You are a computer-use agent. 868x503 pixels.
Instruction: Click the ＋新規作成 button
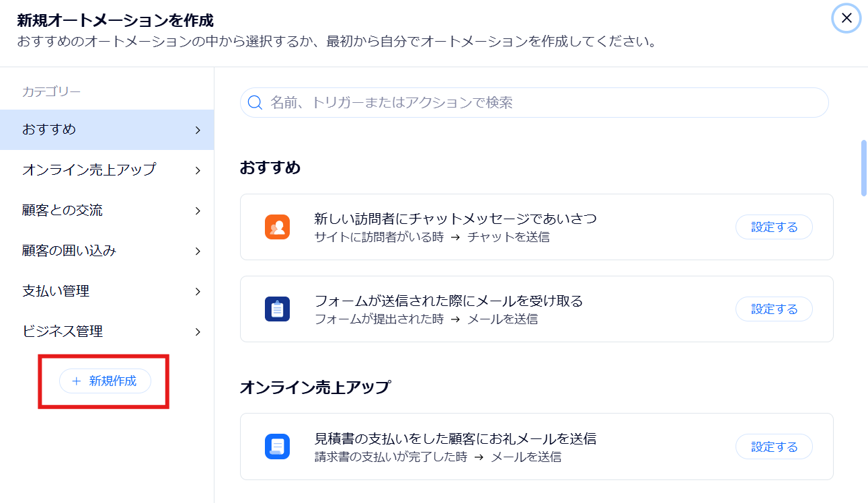[x=105, y=381]
